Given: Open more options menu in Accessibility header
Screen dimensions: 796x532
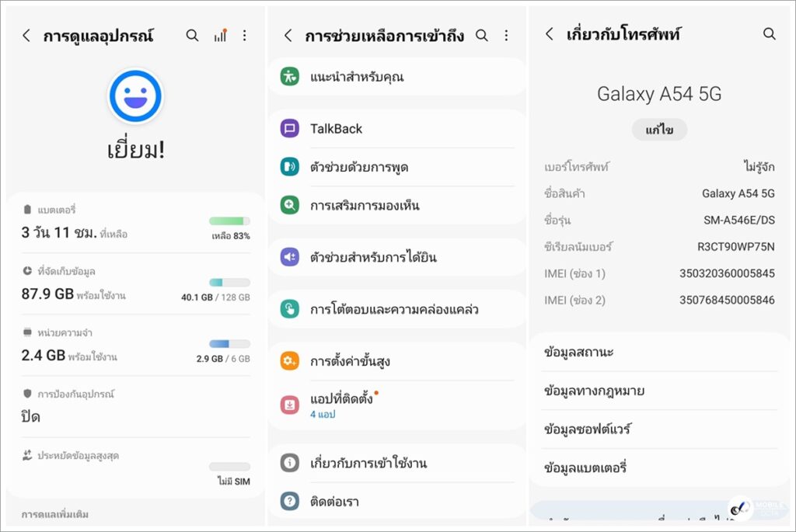Looking at the screenshot, I should tap(507, 36).
